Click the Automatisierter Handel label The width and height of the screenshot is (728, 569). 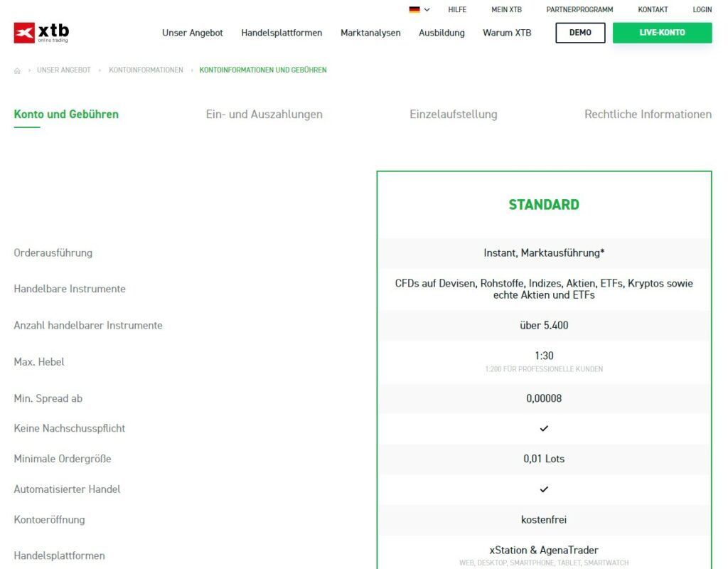pos(67,489)
